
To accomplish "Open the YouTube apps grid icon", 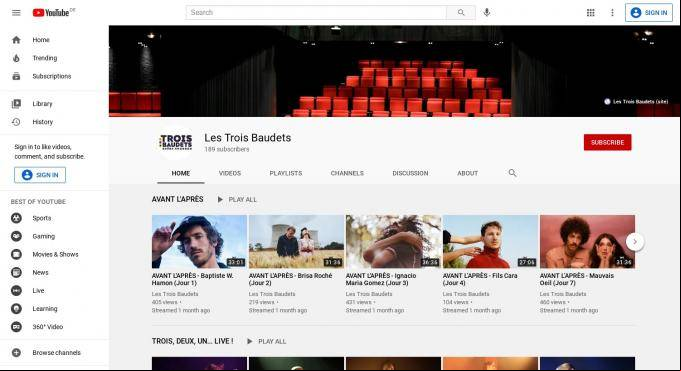I will click(590, 13).
